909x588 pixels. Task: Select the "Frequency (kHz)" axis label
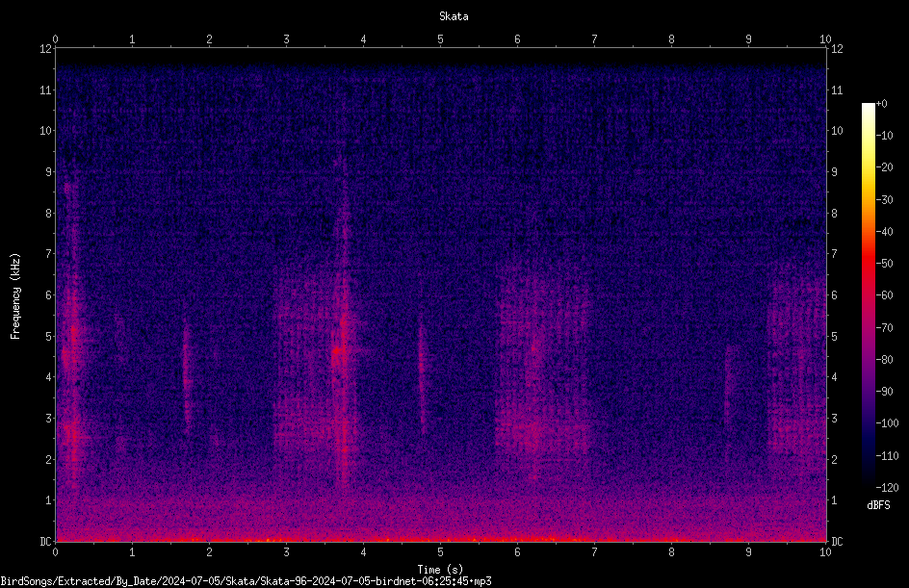click(x=15, y=296)
